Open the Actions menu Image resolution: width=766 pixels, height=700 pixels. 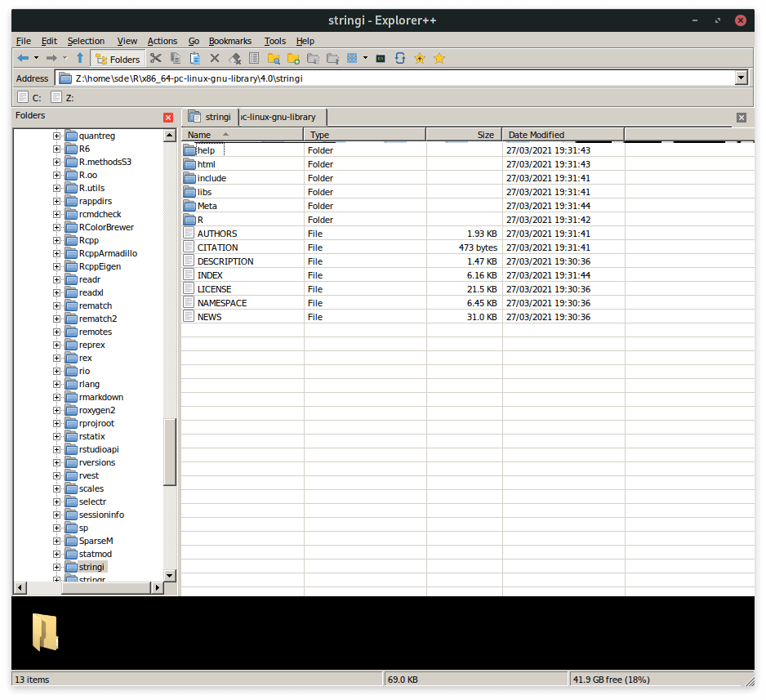pyautogui.click(x=163, y=41)
